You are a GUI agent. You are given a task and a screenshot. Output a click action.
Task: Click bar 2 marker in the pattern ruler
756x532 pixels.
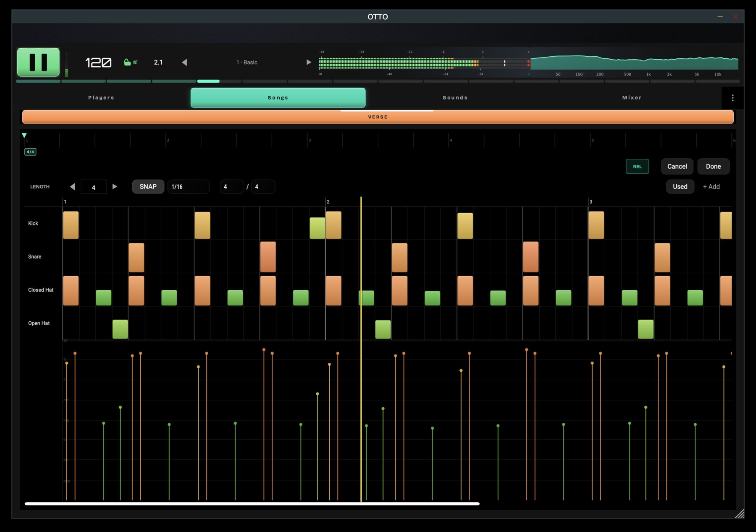point(328,202)
